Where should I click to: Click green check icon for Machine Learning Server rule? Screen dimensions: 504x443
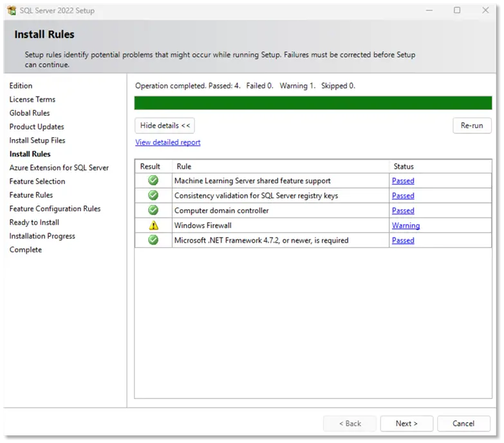coord(153,180)
